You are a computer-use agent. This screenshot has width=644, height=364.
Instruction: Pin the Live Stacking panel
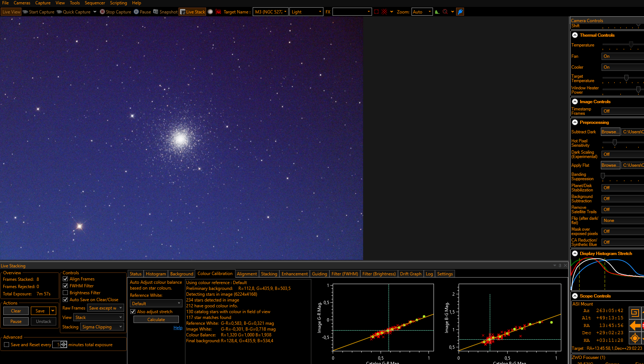tap(560, 266)
